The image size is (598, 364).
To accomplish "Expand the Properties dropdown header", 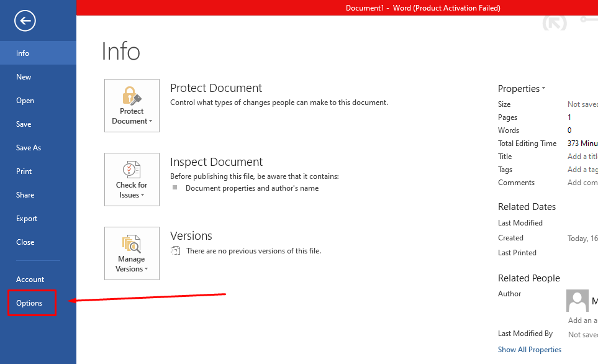I will pos(522,89).
